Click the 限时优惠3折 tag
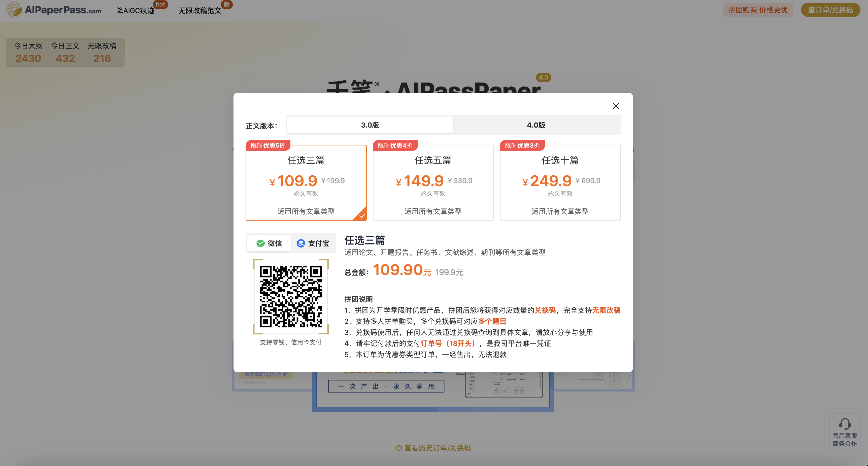 tap(522, 145)
